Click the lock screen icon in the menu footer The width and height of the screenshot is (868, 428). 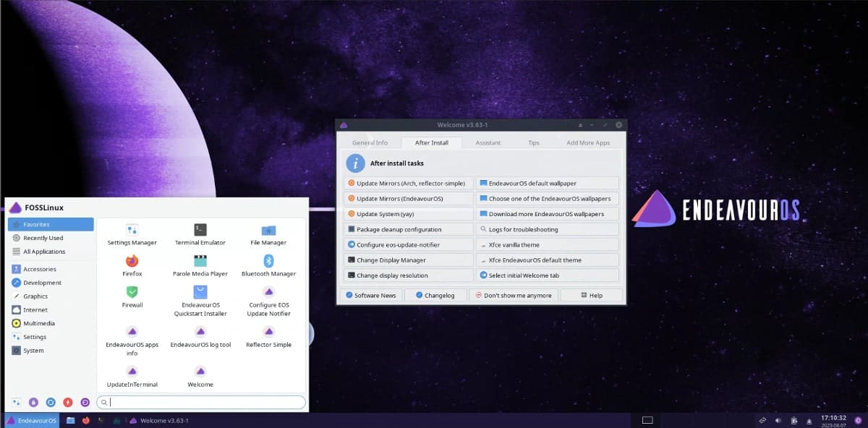pyautogui.click(x=33, y=402)
